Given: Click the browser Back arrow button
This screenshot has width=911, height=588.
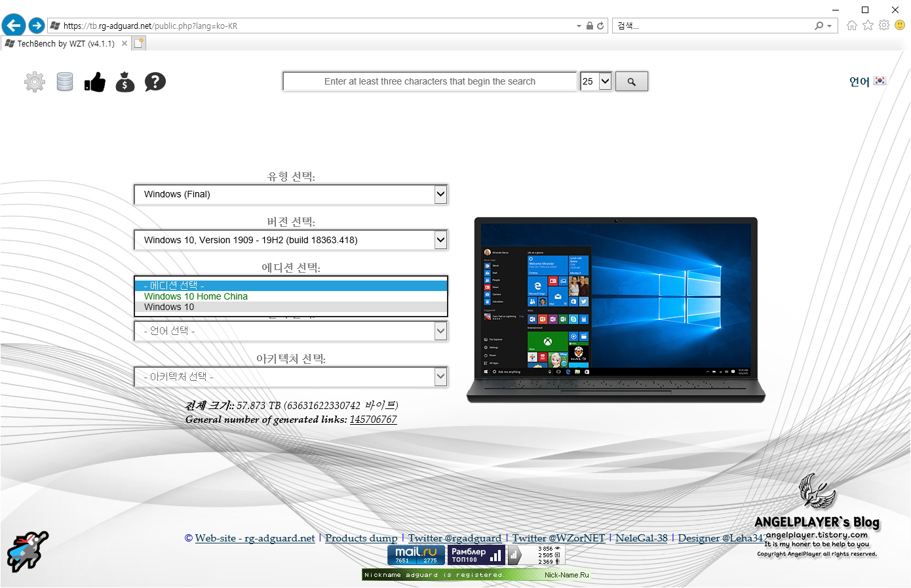Looking at the screenshot, I should [x=13, y=26].
